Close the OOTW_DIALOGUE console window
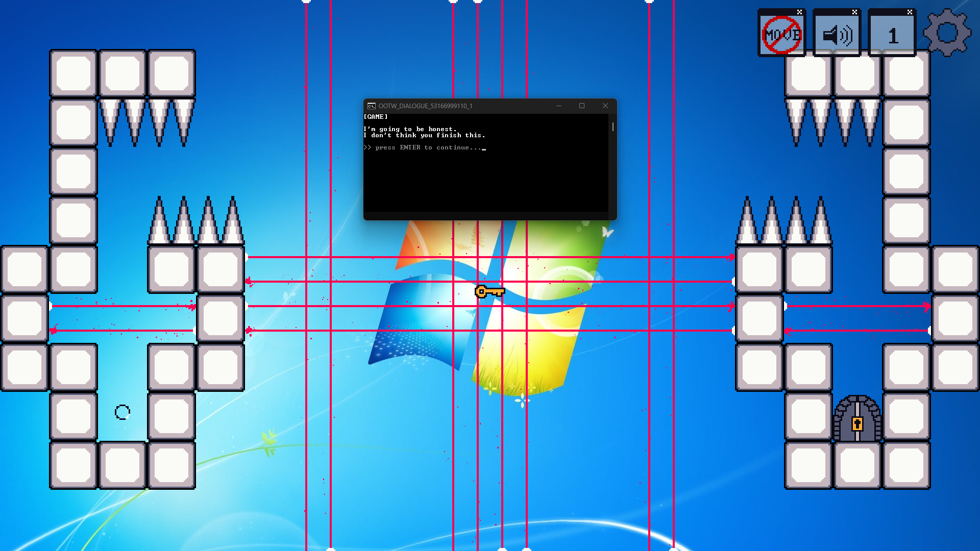This screenshot has width=980, height=551. 605,106
